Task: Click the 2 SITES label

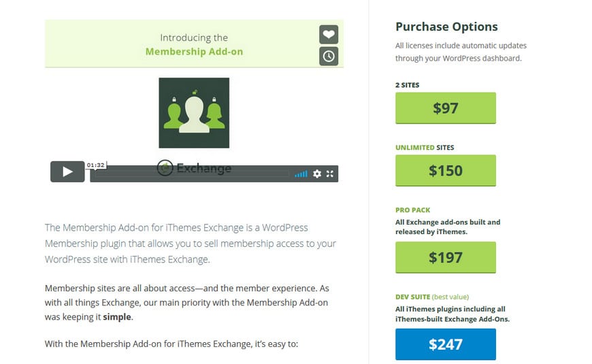Action: tap(408, 85)
